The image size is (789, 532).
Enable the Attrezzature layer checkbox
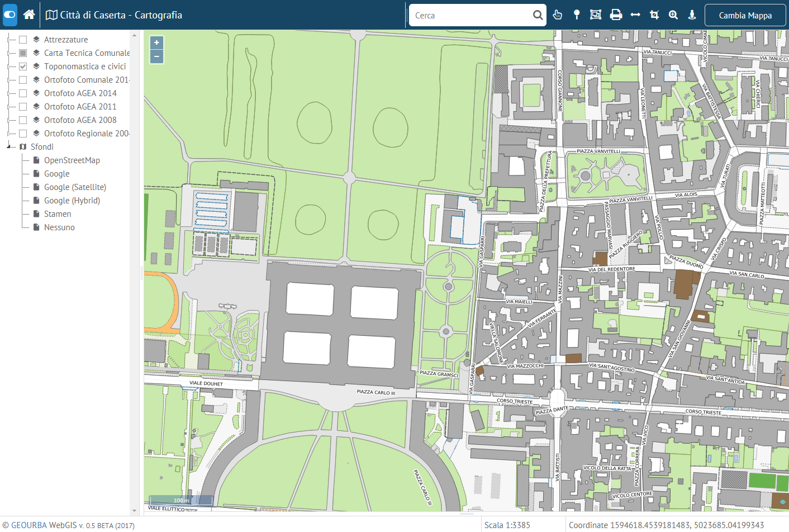(23, 40)
